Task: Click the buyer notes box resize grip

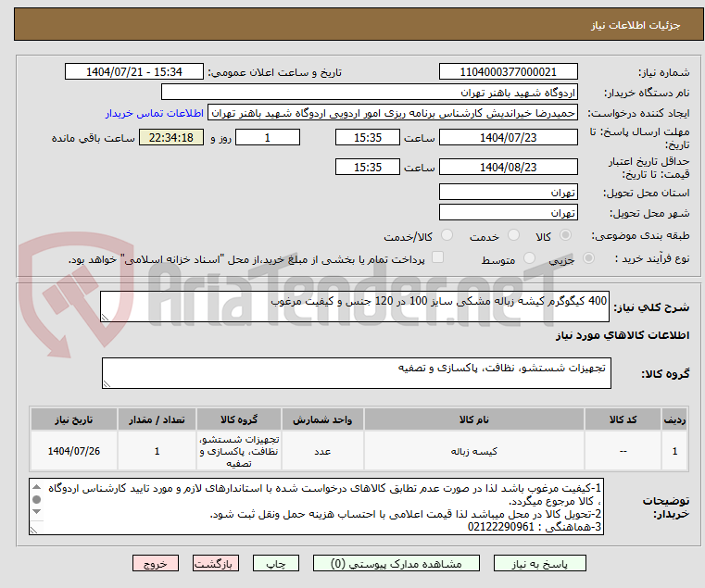Action: (33, 531)
